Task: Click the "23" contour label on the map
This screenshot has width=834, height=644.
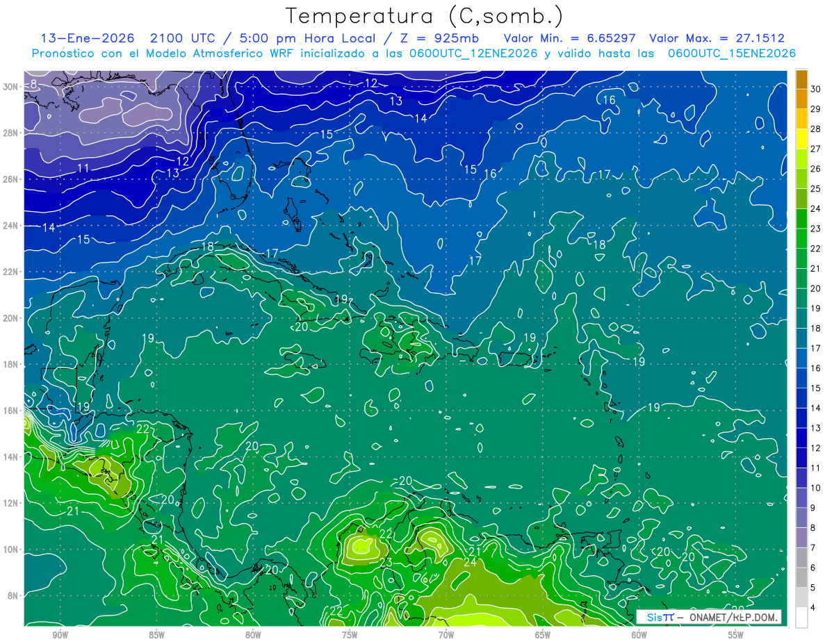Action: tap(386, 562)
